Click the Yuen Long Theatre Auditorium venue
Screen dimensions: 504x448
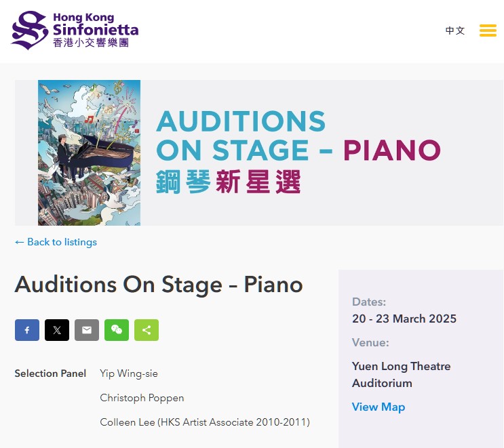[x=401, y=375]
